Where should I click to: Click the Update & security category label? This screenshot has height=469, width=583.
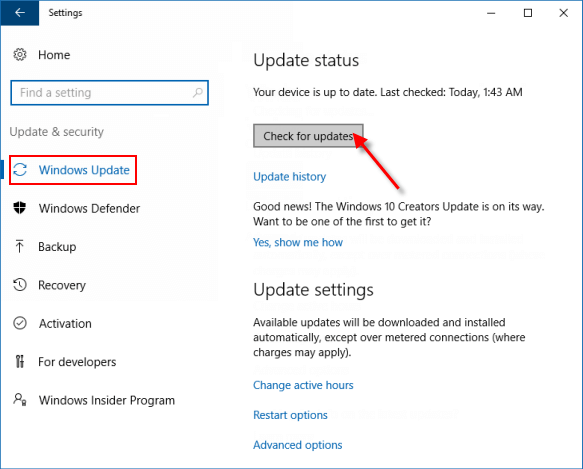tap(57, 132)
